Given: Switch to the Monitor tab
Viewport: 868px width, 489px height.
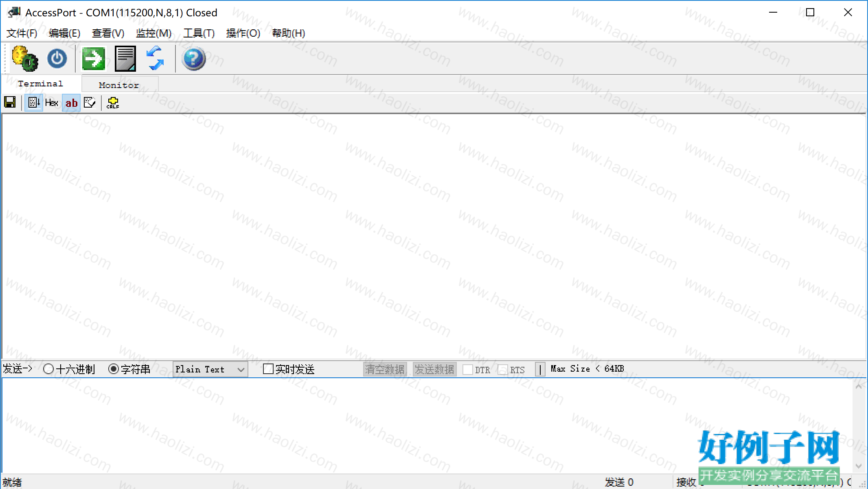Looking at the screenshot, I should 119,85.
